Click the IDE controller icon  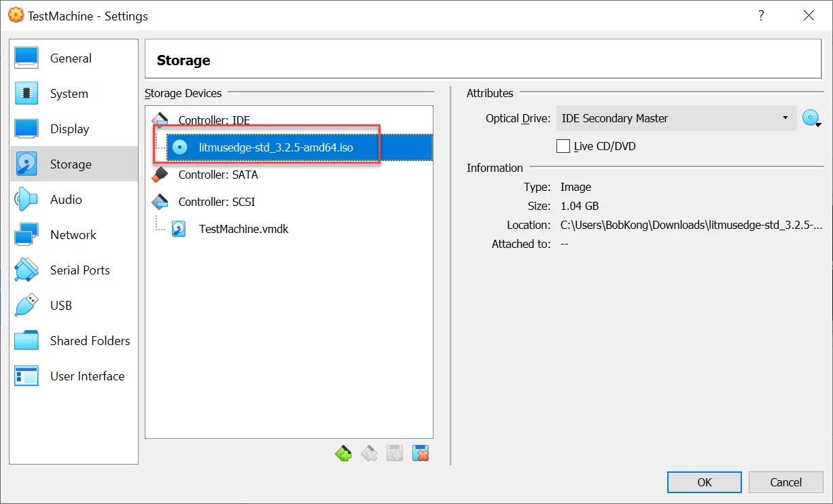[x=160, y=120]
